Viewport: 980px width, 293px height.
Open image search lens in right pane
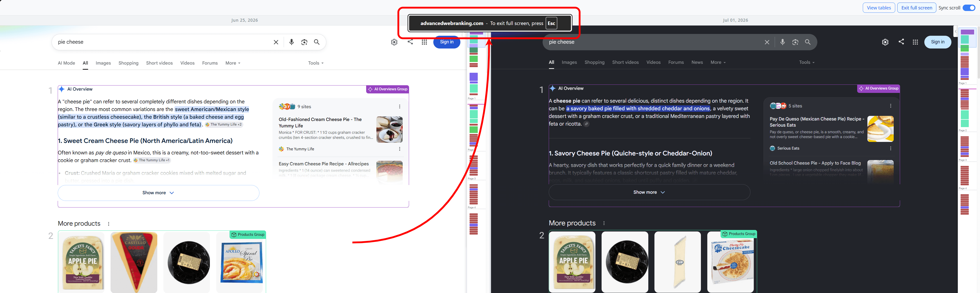point(795,42)
